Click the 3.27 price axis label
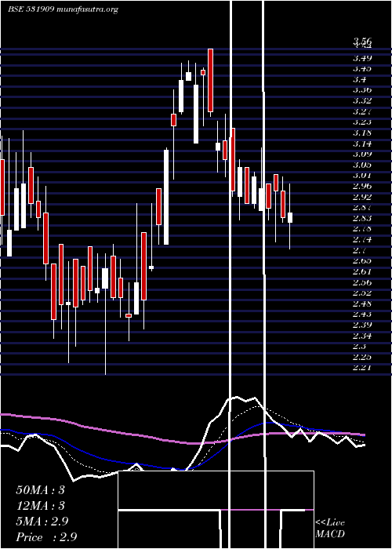 (x=362, y=111)
